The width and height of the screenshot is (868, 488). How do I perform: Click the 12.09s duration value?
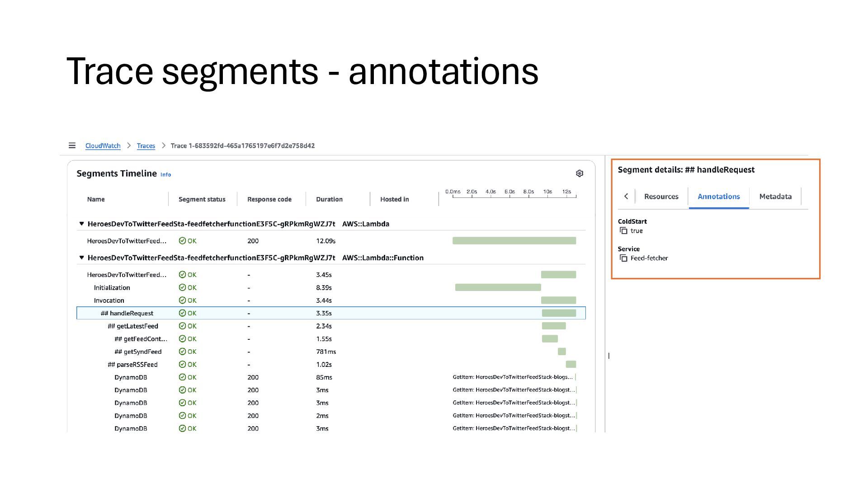pyautogui.click(x=325, y=241)
